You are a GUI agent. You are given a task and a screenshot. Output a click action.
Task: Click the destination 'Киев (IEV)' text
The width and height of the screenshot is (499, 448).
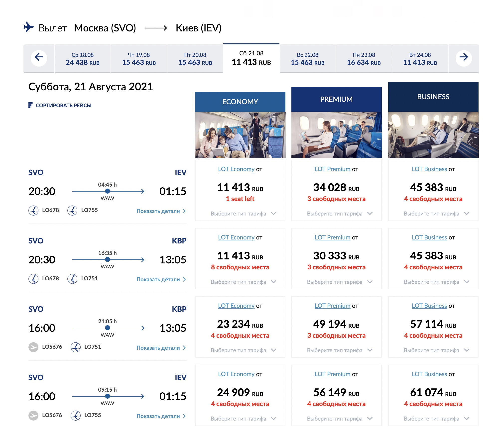point(199,28)
